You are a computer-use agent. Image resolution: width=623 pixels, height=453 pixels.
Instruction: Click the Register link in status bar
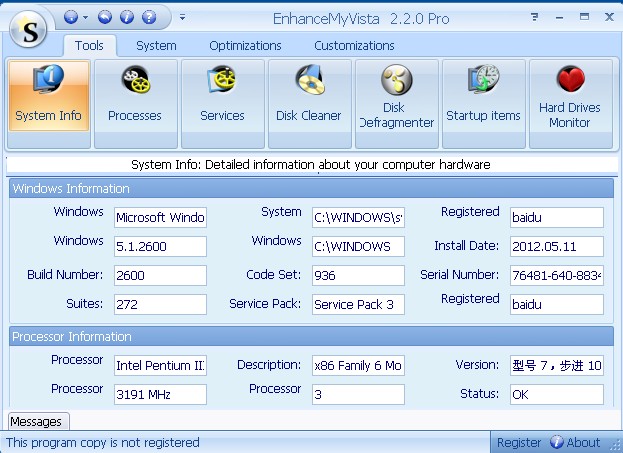click(519, 443)
